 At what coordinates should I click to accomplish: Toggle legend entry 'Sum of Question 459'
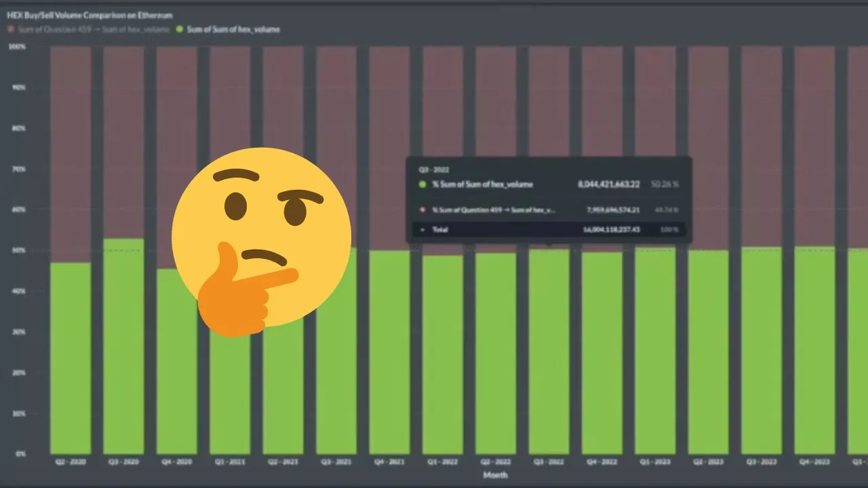click(x=88, y=29)
